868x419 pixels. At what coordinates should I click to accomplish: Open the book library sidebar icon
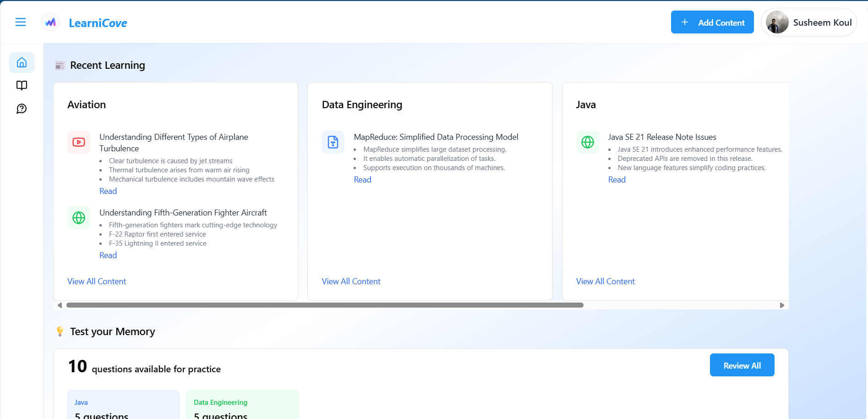tap(22, 85)
